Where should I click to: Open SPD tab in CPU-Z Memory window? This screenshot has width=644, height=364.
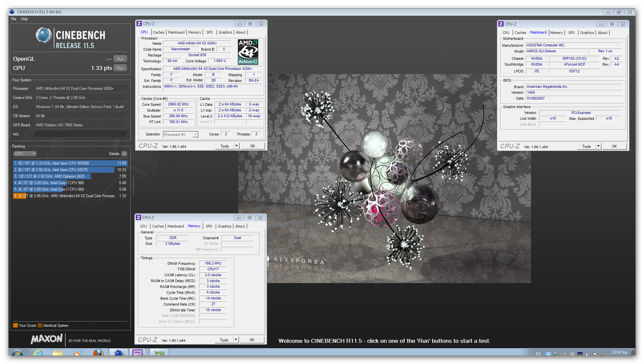[209, 226]
